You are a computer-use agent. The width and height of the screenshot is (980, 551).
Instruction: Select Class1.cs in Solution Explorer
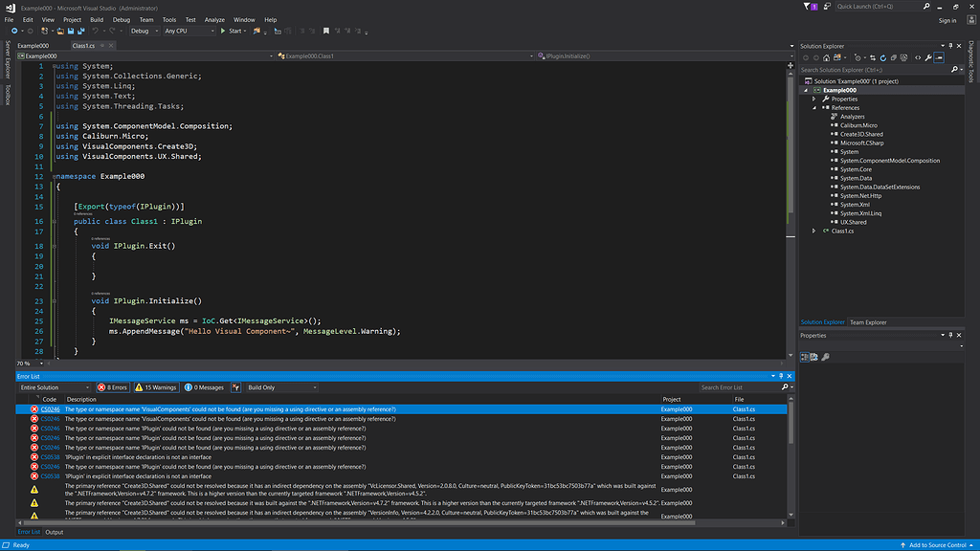(840, 230)
